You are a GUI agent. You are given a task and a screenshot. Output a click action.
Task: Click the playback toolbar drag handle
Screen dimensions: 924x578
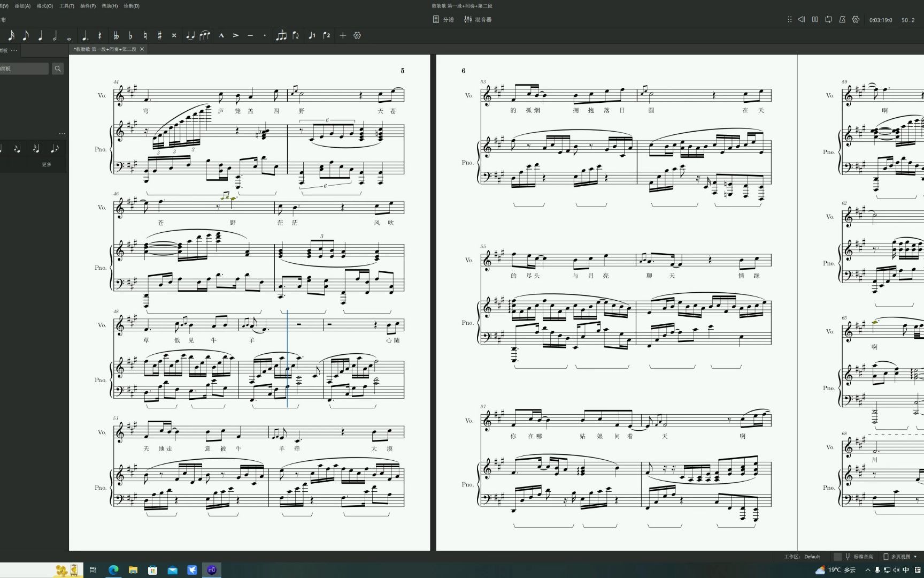[789, 19]
